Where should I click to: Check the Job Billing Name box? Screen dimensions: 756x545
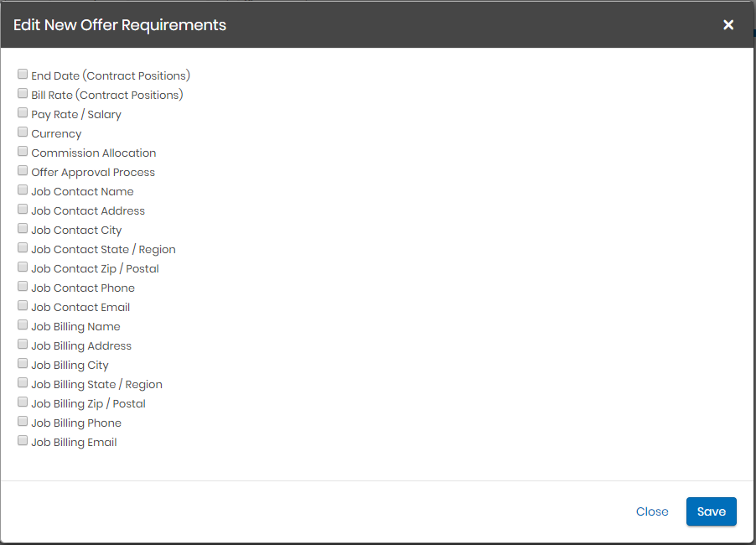[23, 325]
